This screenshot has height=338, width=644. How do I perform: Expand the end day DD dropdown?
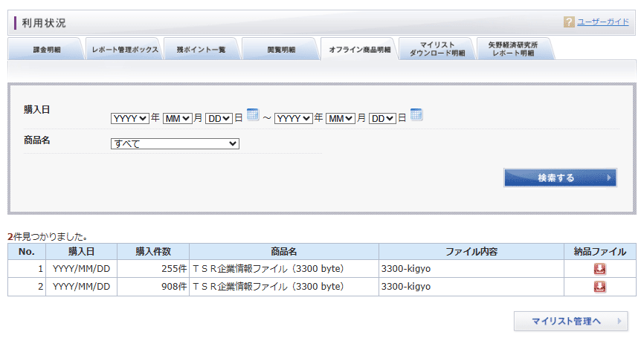point(383,118)
